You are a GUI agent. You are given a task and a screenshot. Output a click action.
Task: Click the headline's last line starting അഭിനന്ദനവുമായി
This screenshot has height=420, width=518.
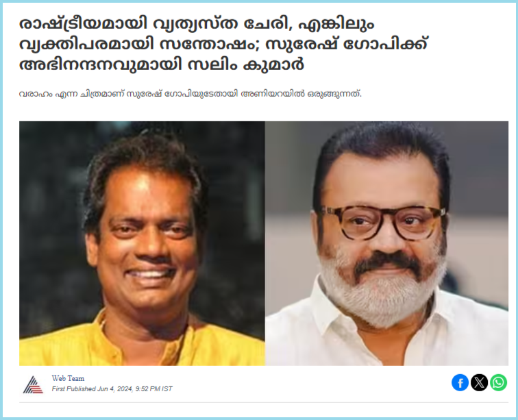[162, 65]
